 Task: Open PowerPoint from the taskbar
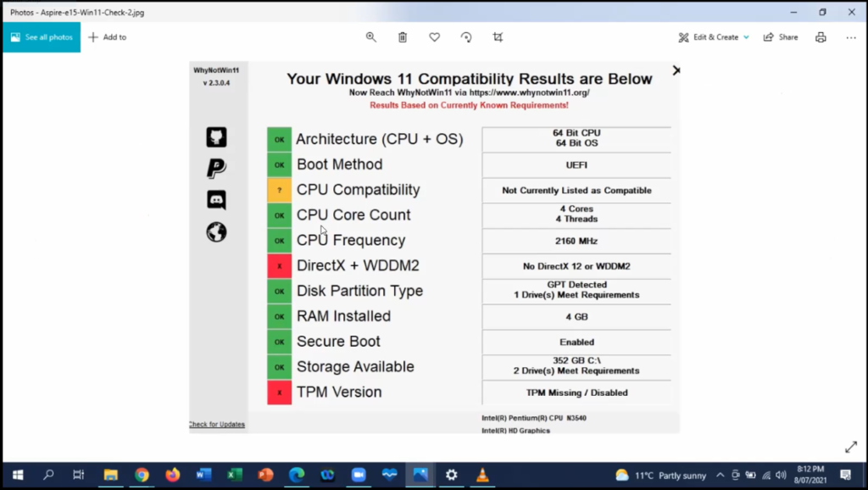click(x=265, y=475)
